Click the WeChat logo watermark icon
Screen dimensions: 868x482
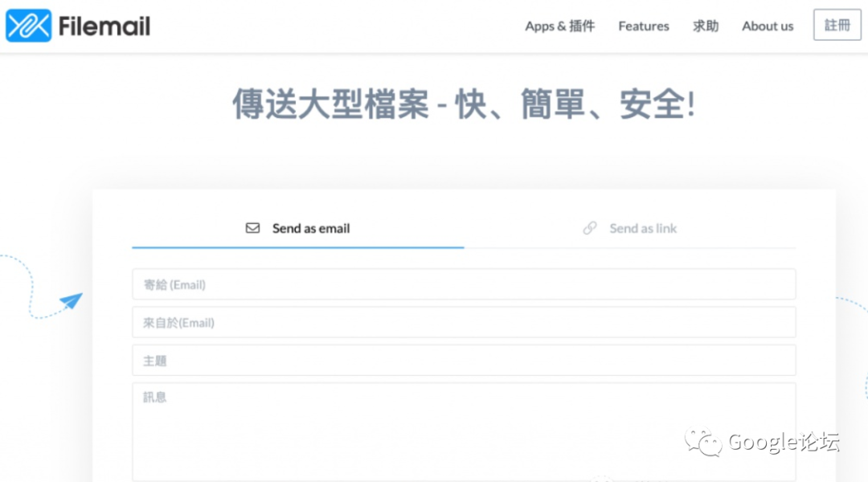[702, 441]
